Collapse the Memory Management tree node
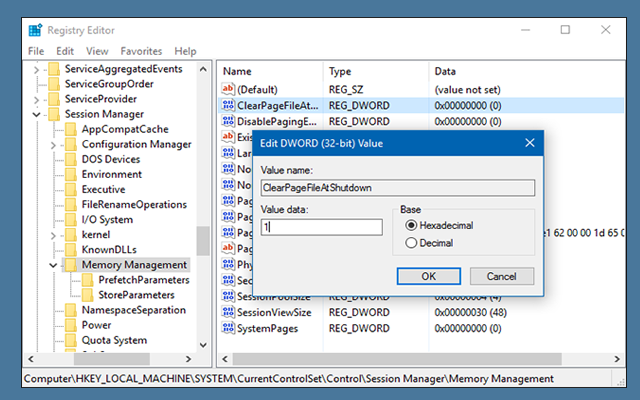Viewport: 640px width, 400px height. coord(53,265)
